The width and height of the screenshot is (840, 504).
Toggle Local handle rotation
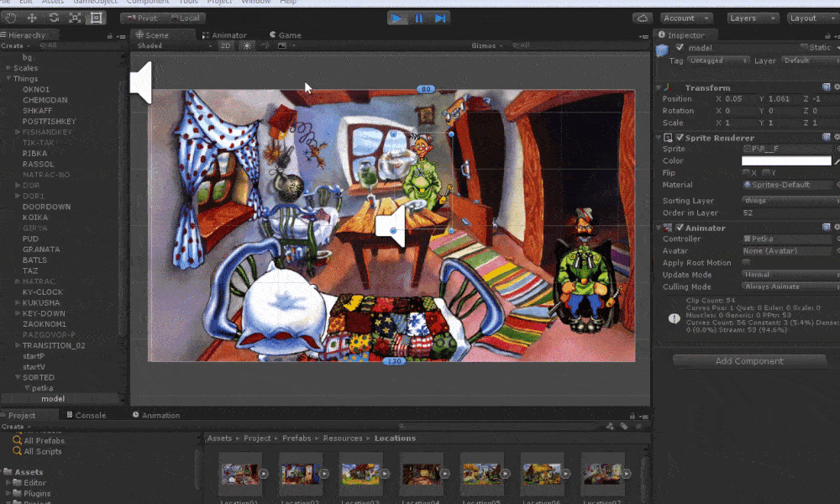(x=184, y=18)
